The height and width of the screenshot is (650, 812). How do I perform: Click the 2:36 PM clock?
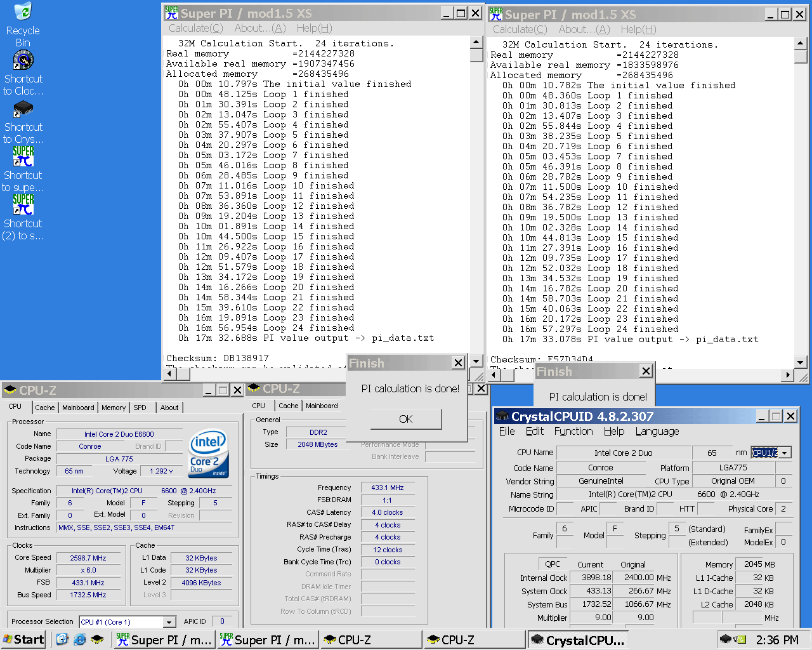click(777, 640)
